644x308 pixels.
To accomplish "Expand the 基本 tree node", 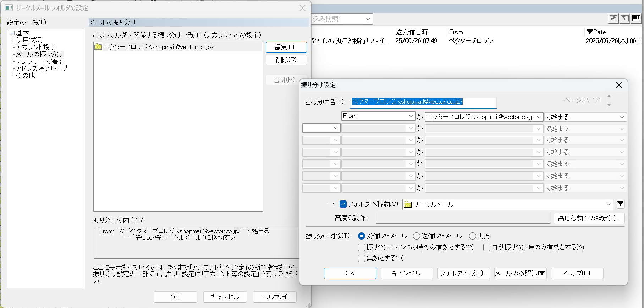I will point(12,33).
